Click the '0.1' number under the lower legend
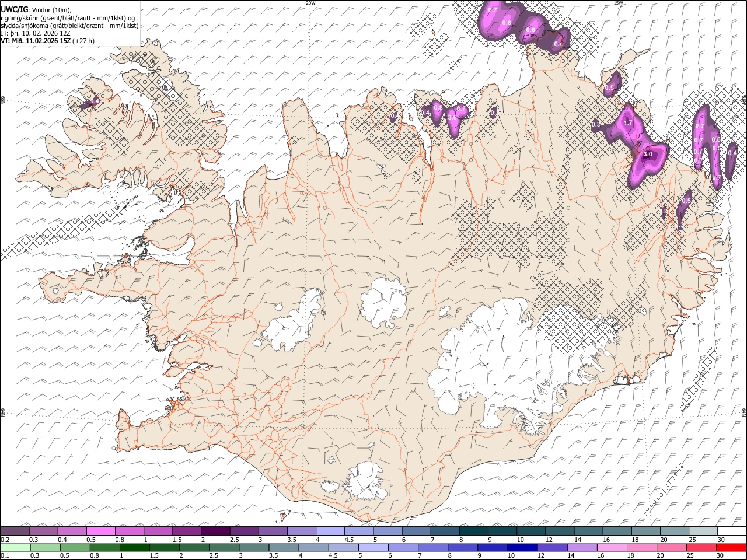 click(x=4, y=556)
